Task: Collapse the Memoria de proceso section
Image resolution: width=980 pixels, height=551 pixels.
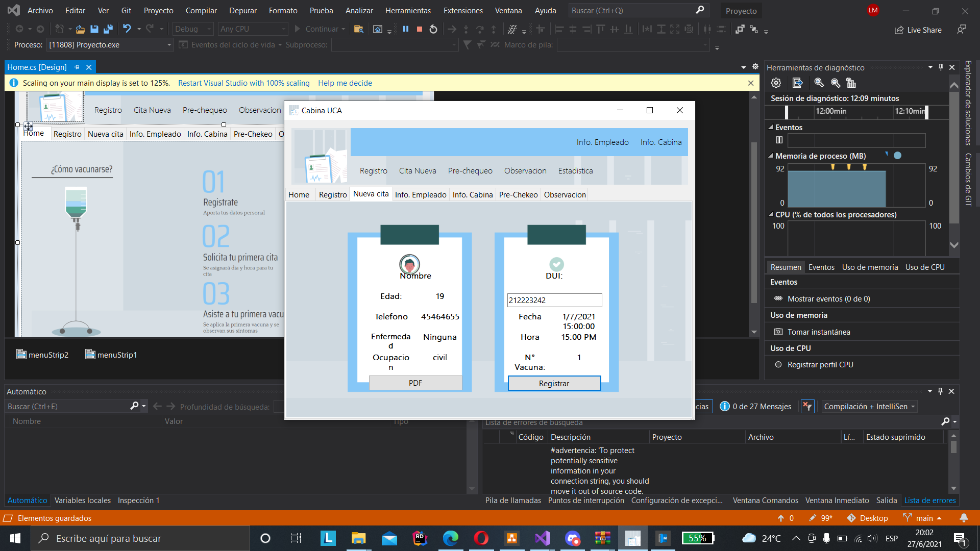Action: tap(771, 156)
